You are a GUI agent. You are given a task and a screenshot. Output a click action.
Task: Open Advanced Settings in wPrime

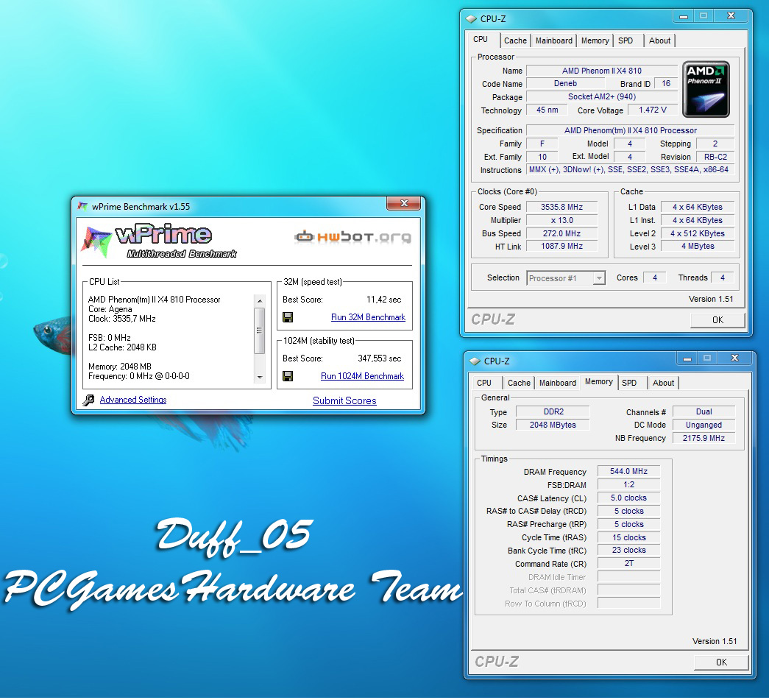click(133, 400)
